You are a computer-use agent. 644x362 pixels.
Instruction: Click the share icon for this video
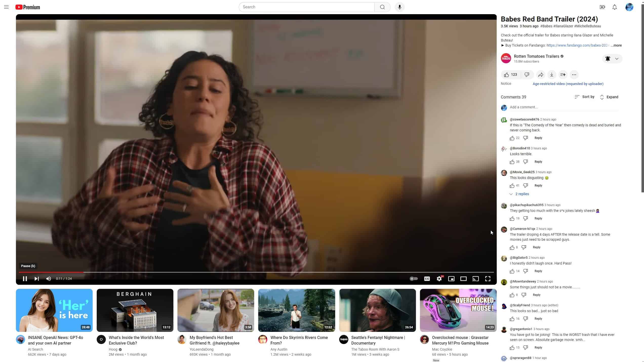point(540,74)
